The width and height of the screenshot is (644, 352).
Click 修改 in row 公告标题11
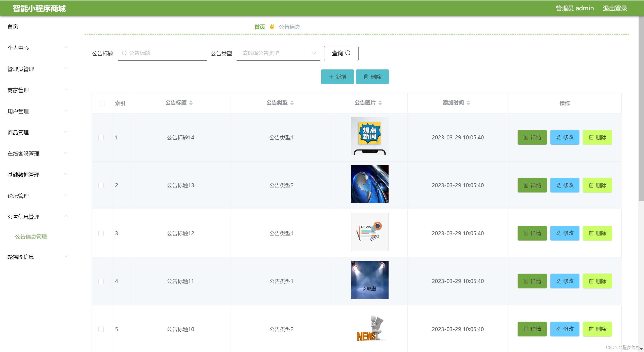565,281
